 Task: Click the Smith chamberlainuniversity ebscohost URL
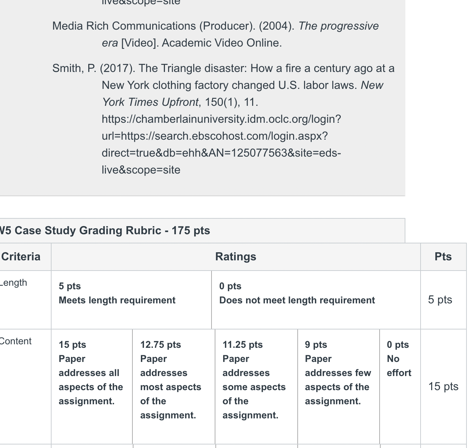click(221, 145)
